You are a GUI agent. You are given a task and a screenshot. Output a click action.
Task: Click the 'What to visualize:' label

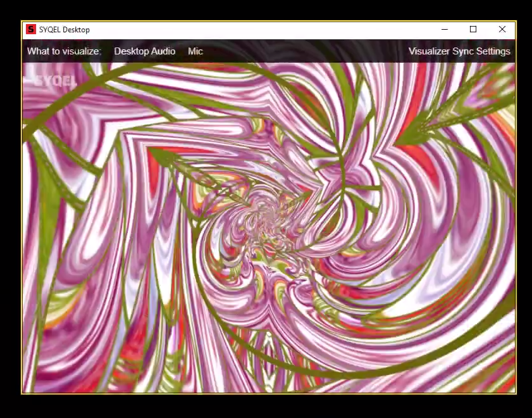pyautogui.click(x=64, y=51)
